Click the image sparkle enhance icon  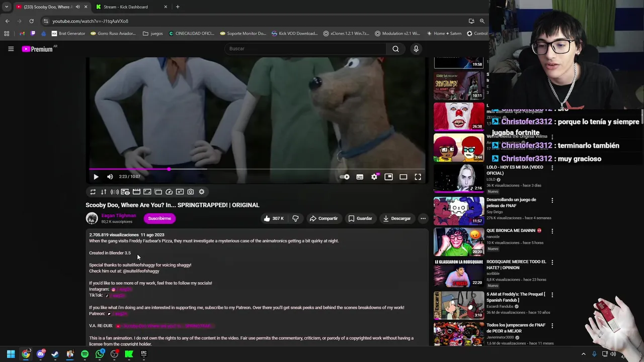coord(180,192)
